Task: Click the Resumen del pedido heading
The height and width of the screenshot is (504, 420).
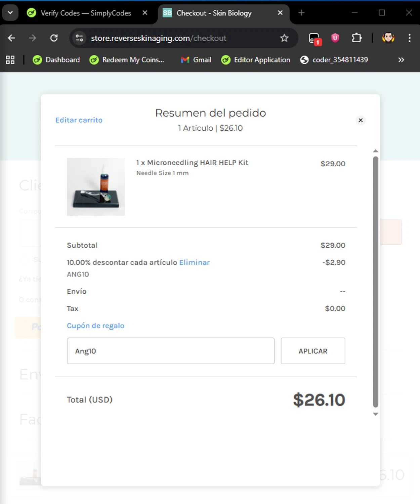Action: point(210,113)
